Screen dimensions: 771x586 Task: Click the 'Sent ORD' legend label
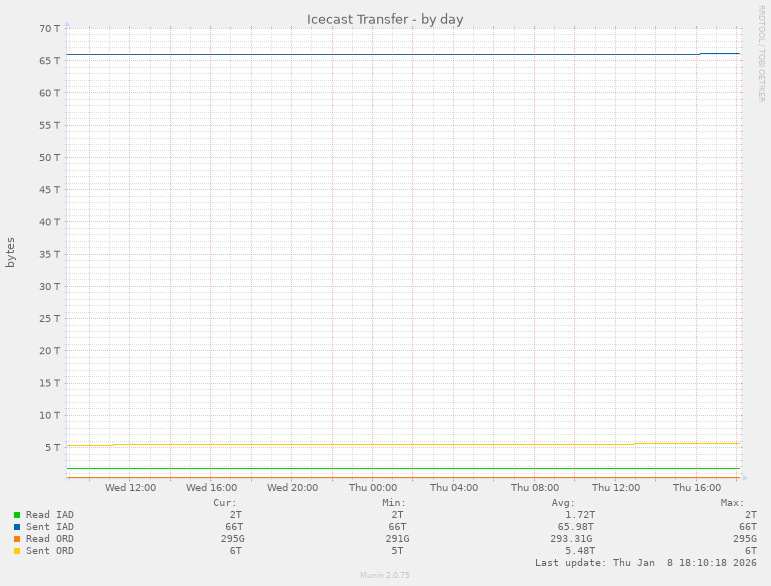(50, 551)
